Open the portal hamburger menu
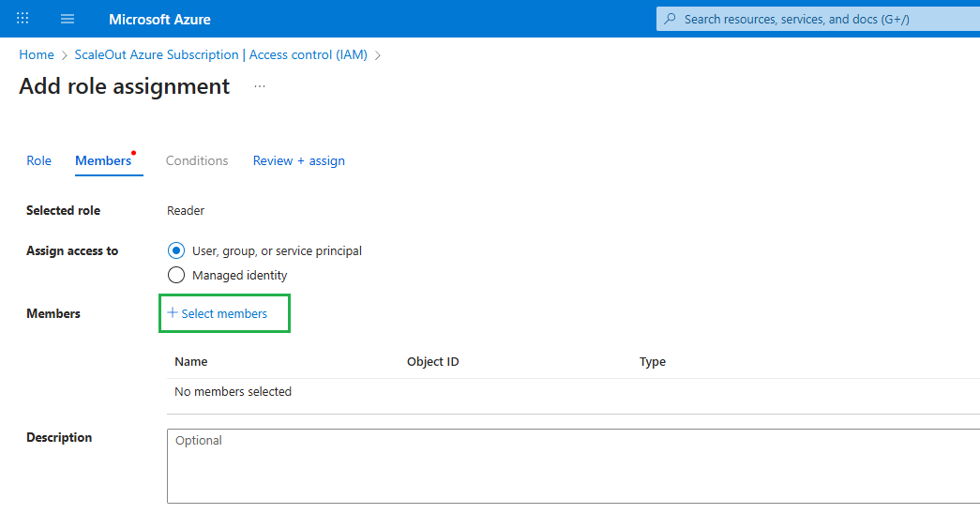The image size is (980, 529). click(x=68, y=19)
